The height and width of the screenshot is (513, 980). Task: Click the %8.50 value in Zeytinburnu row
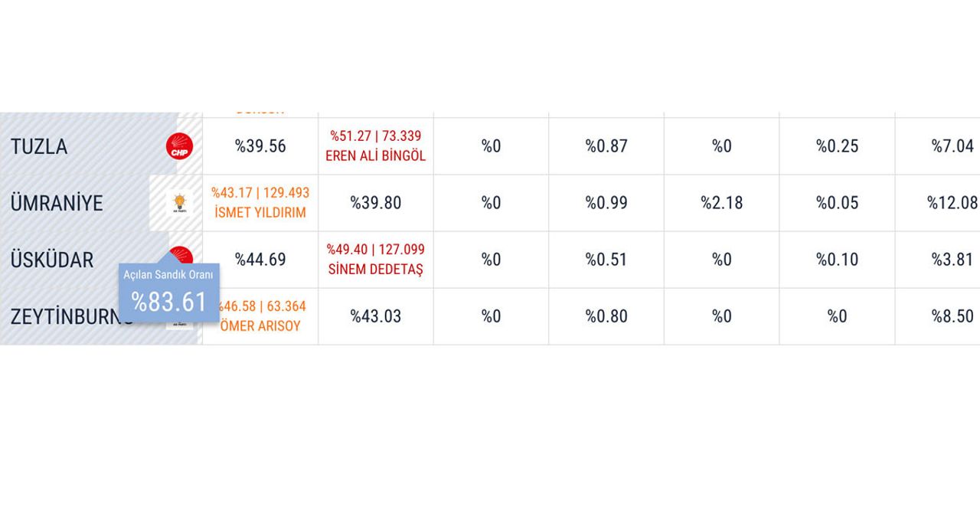952,316
